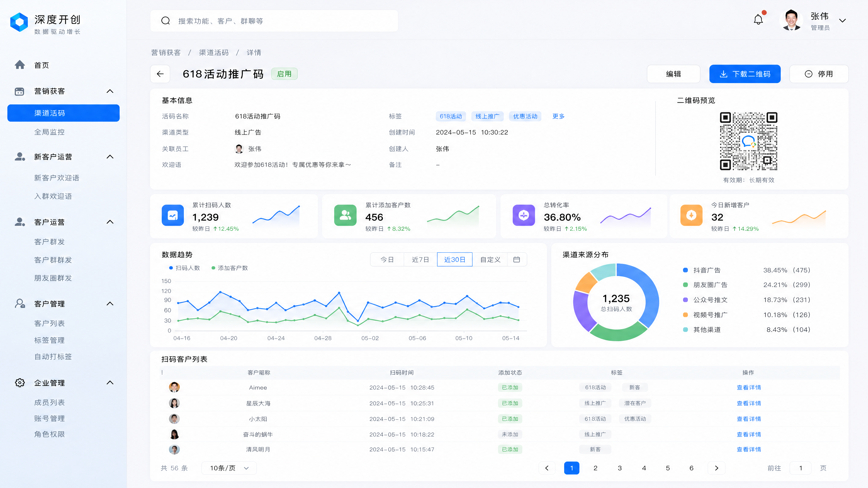868x488 pixels.
Task: Click the 停用 button
Action: point(819,74)
